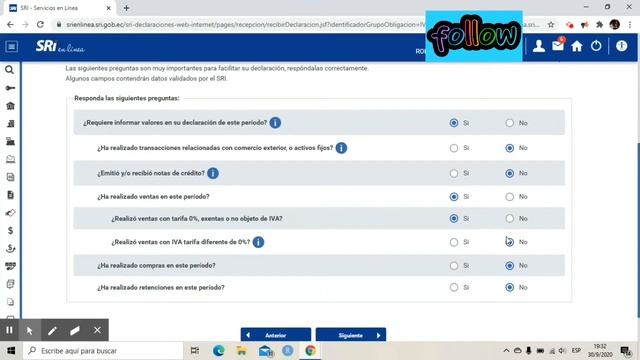Select the pen annotation tool
Screen dimensions: 640x360
52,330
